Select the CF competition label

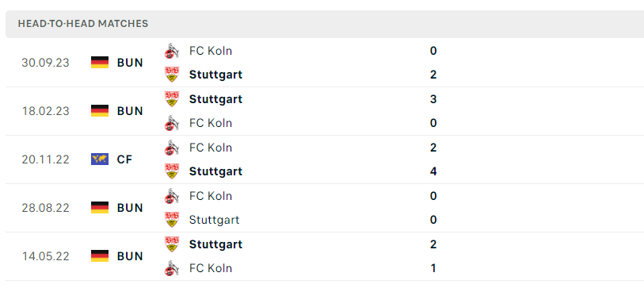pyautogui.click(x=124, y=159)
